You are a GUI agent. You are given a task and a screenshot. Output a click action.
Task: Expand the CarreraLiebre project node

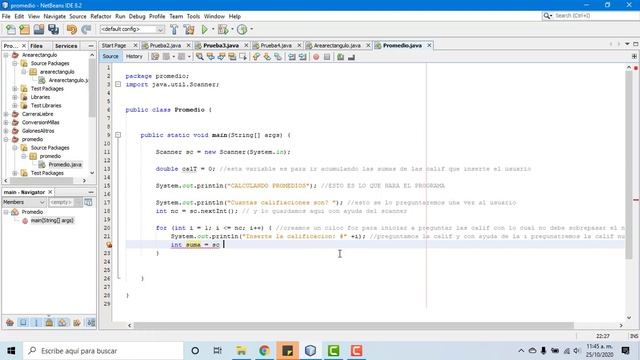pos(6,114)
